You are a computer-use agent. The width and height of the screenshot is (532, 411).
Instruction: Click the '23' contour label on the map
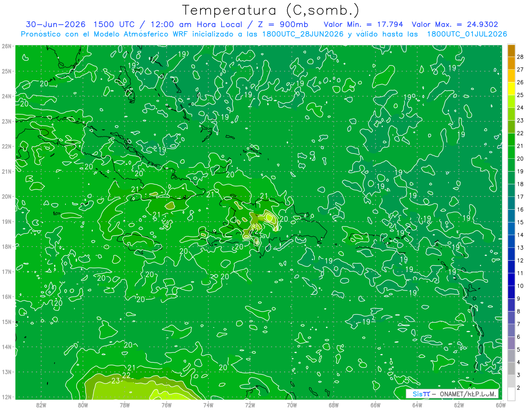point(116,381)
